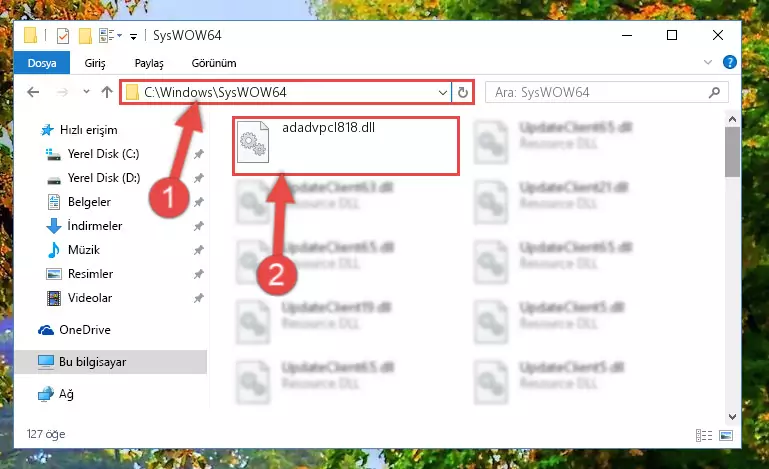Click pin icon next to İndirmeler
Image resolution: width=769 pixels, height=469 pixels.
[199, 226]
